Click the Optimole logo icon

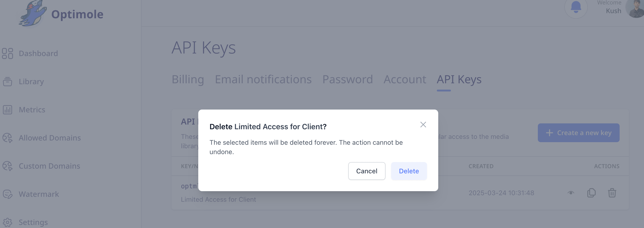pyautogui.click(x=33, y=14)
